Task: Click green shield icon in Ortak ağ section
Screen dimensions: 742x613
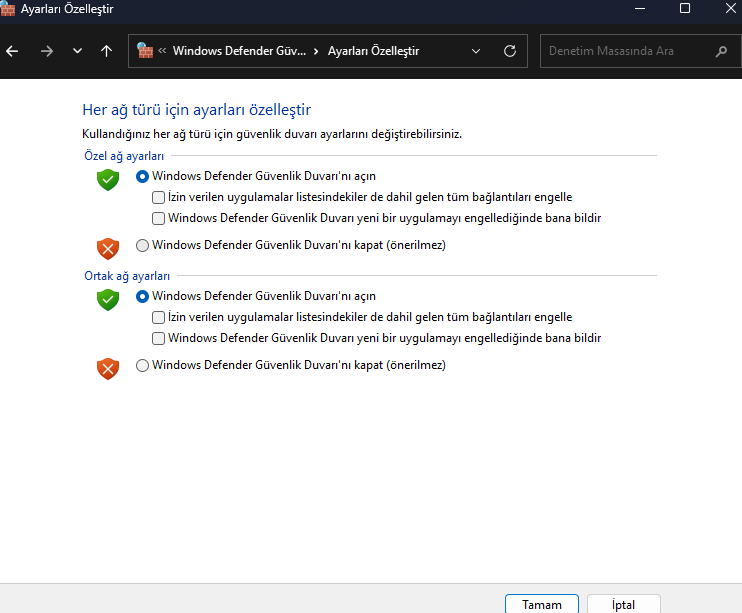Action: tap(108, 300)
